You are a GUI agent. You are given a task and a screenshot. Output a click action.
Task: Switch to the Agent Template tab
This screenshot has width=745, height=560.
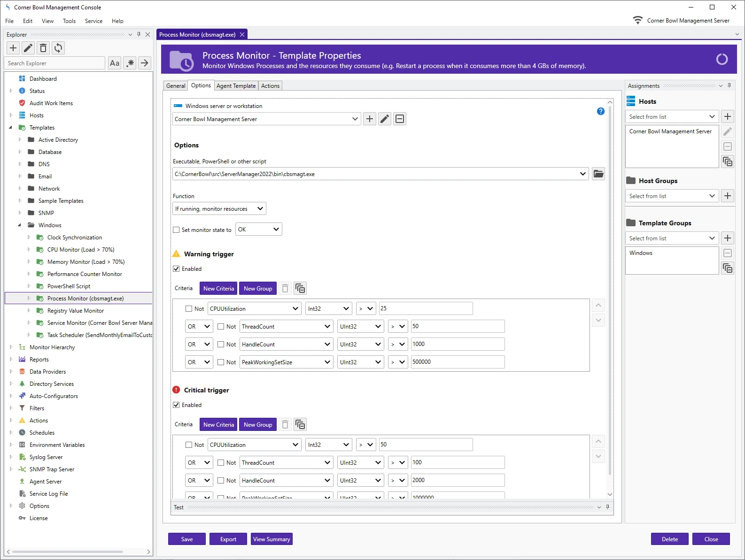[x=236, y=86]
